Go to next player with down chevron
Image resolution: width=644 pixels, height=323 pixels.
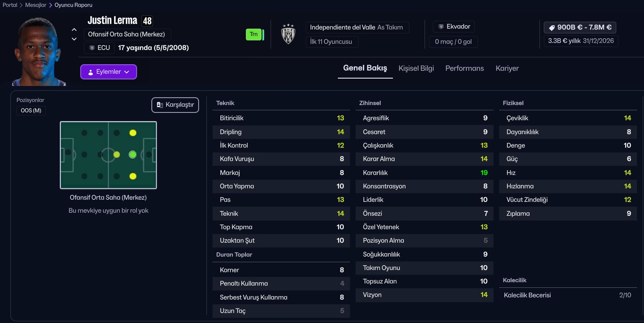pos(74,39)
